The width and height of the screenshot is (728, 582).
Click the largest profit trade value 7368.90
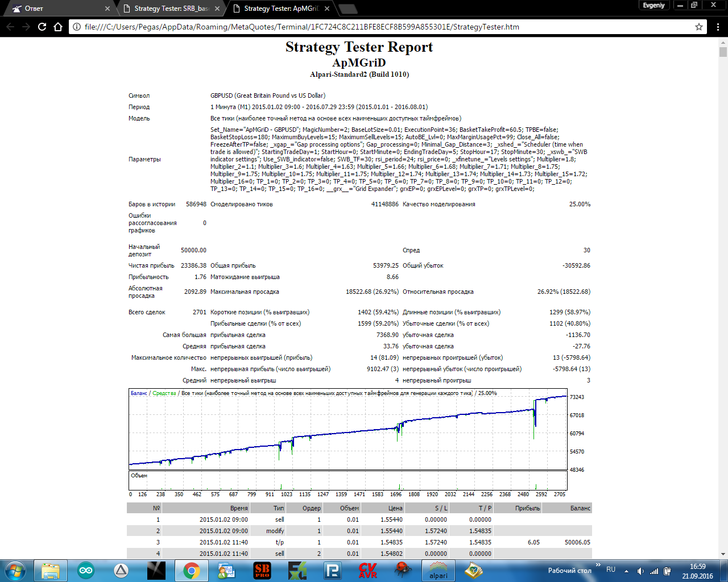tap(387, 335)
